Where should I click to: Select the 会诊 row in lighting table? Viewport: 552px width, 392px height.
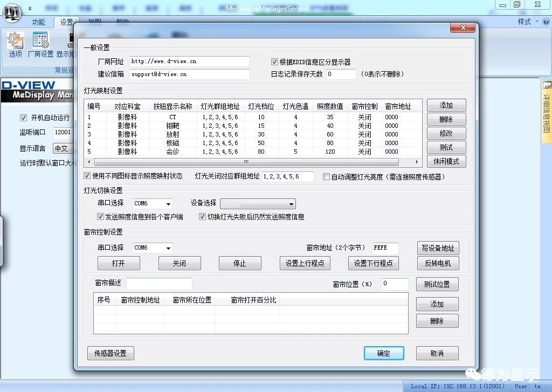pyautogui.click(x=253, y=152)
